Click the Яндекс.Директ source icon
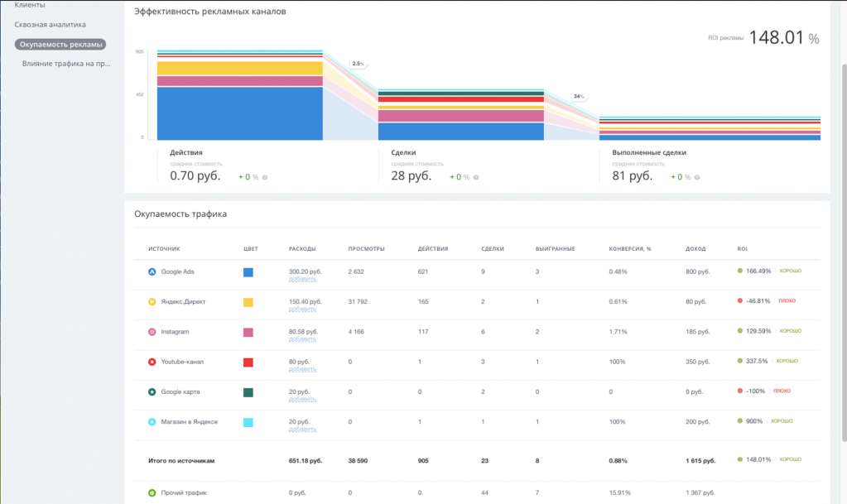Screen dimensions: 847x504 tap(152, 302)
